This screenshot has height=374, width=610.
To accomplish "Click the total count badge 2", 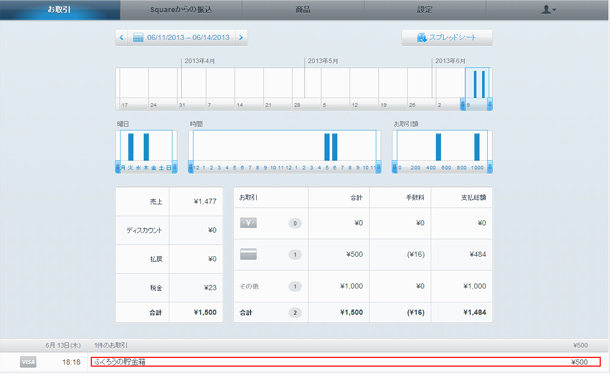I will (295, 313).
